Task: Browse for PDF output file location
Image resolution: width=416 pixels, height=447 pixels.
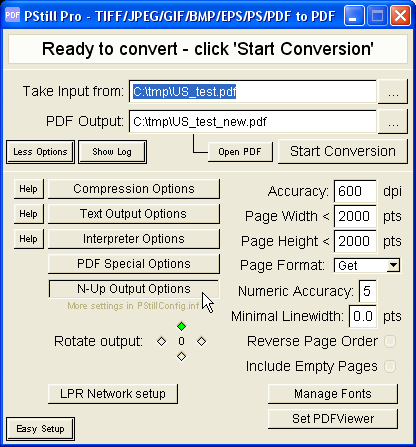Action: 393,122
